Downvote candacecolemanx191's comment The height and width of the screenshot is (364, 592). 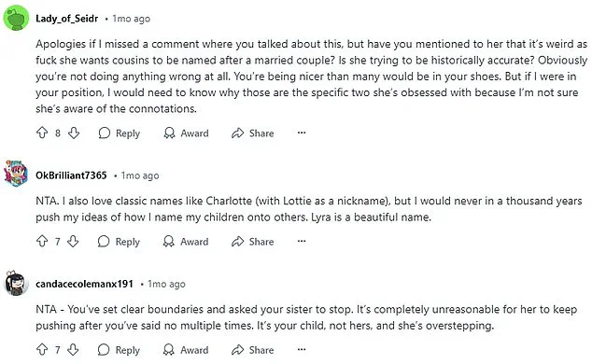73,350
